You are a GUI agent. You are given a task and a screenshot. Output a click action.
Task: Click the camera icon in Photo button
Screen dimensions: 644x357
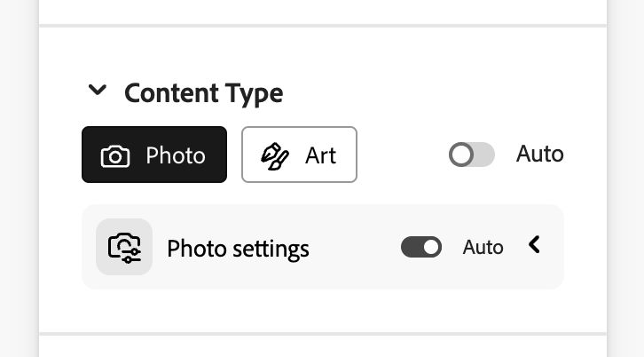(x=115, y=156)
